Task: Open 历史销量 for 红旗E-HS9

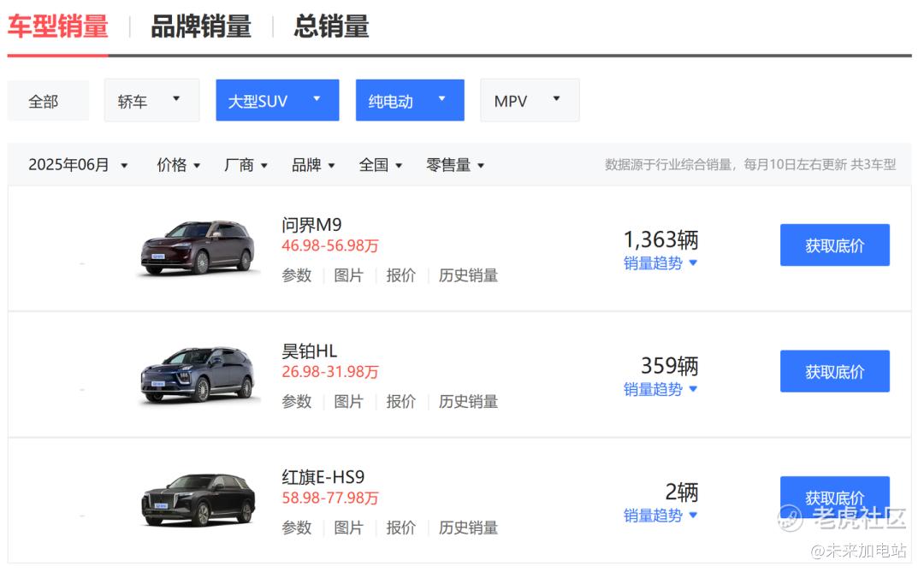Action: click(469, 528)
